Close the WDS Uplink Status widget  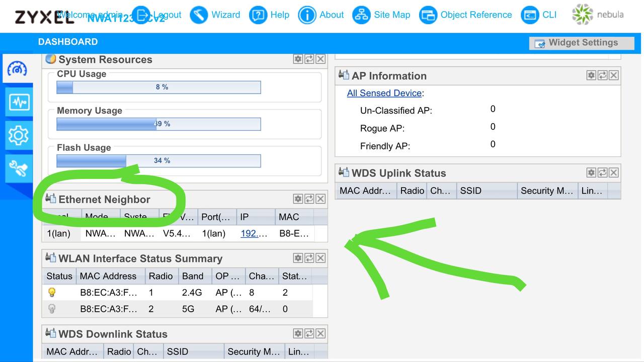(x=614, y=172)
